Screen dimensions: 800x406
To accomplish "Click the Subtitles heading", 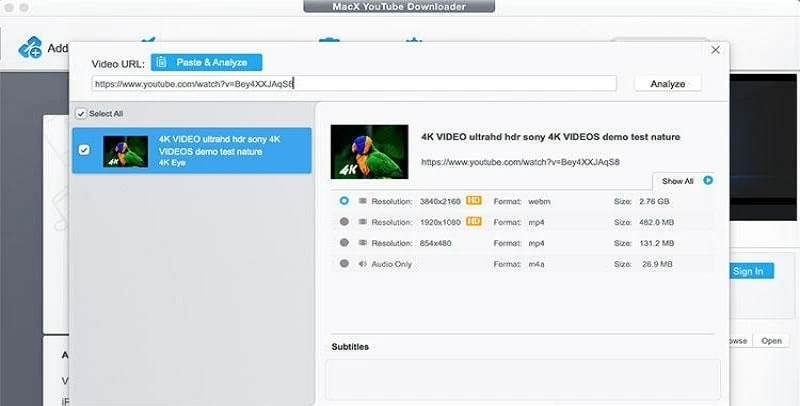I will coord(350,347).
